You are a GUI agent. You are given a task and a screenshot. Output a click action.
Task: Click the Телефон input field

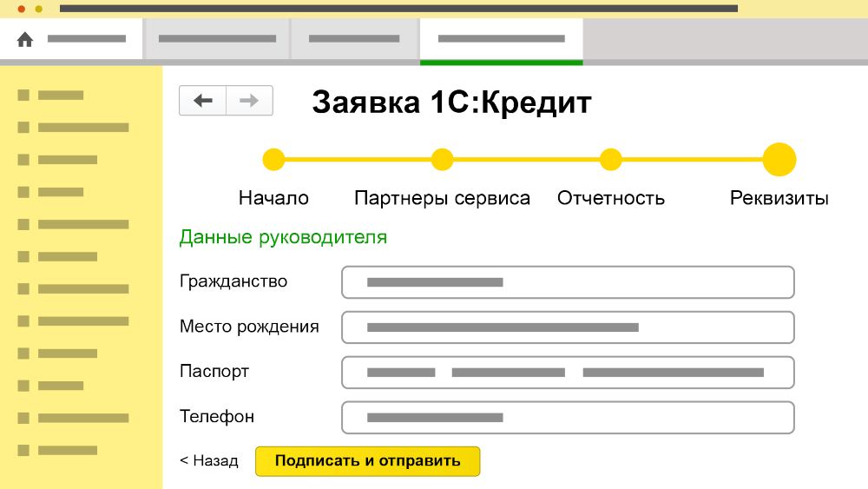(568, 418)
